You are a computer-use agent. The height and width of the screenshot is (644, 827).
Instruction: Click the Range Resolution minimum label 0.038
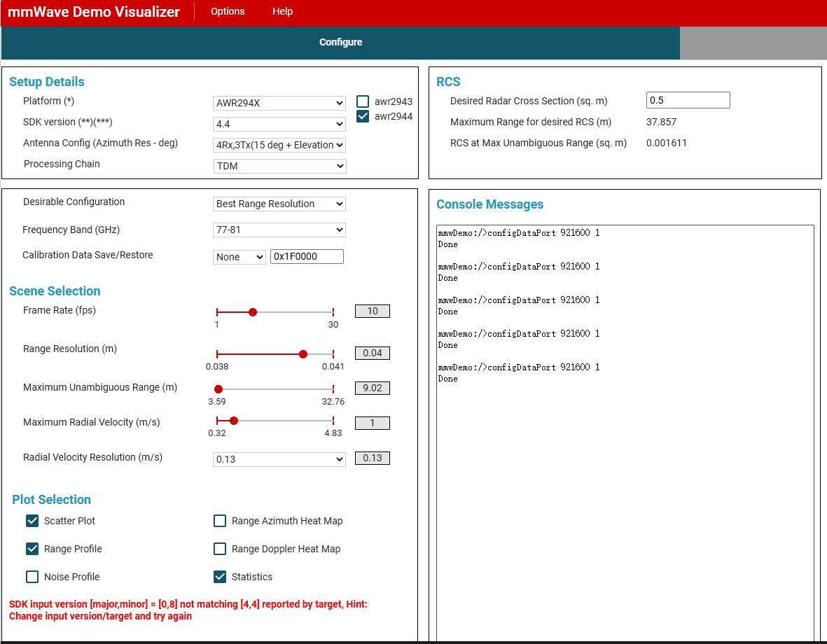tap(217, 367)
